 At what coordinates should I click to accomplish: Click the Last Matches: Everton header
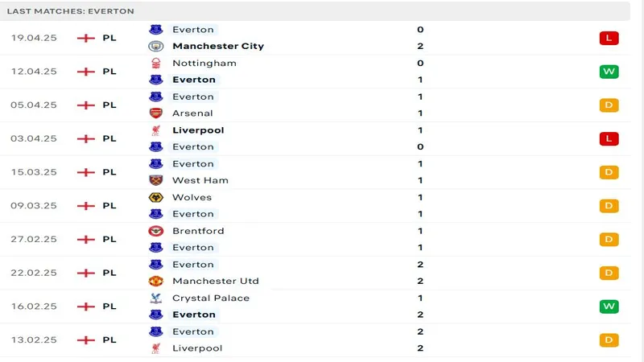click(71, 11)
